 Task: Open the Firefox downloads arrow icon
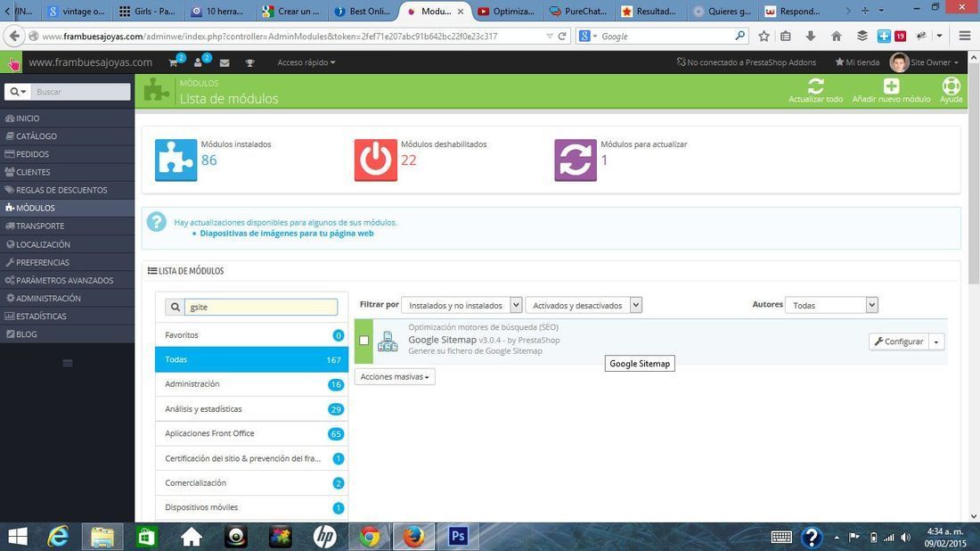(811, 37)
